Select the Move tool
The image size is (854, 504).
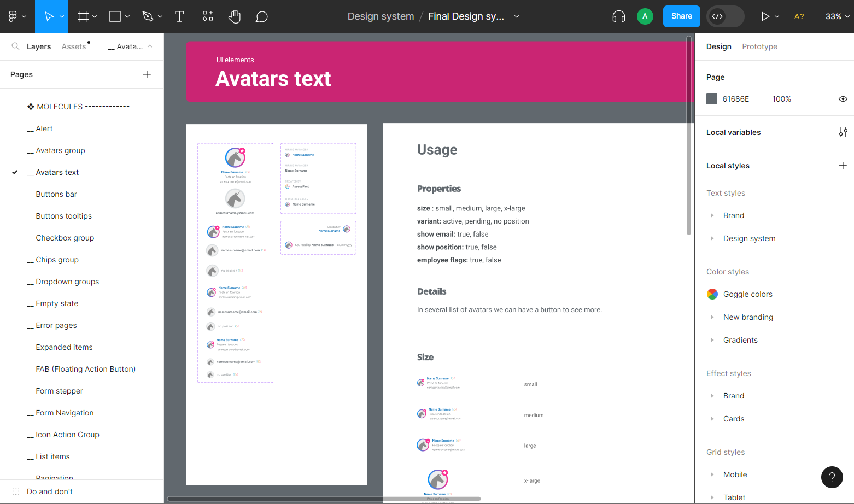coord(49,16)
